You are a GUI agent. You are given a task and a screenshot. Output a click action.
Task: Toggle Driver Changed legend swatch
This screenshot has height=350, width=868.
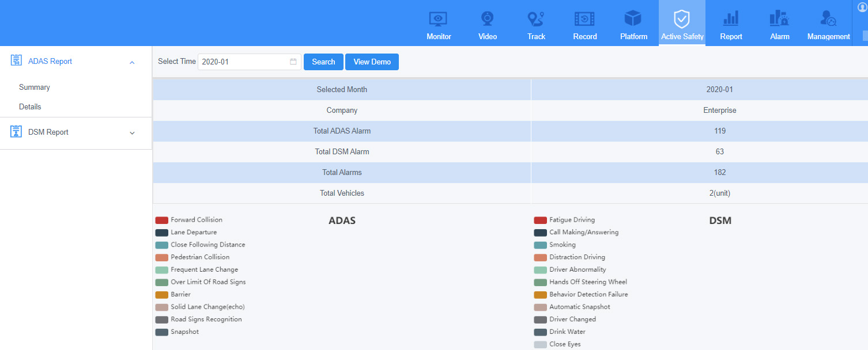tap(540, 319)
